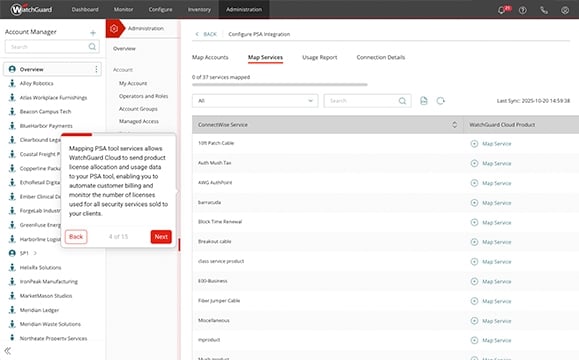Select Meridian Ledger account
Screen dimensions: 579x360
click(39, 310)
